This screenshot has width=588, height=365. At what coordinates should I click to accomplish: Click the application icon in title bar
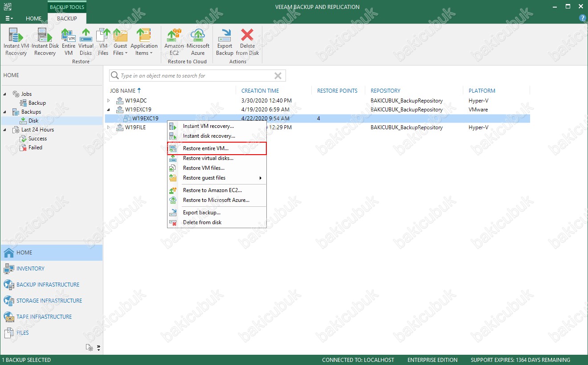click(7, 7)
